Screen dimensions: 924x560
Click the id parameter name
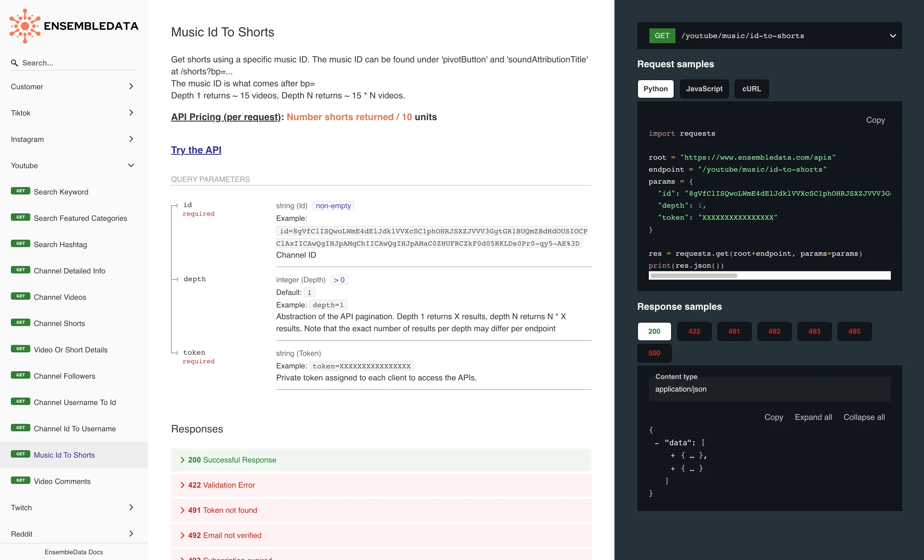pyautogui.click(x=187, y=205)
